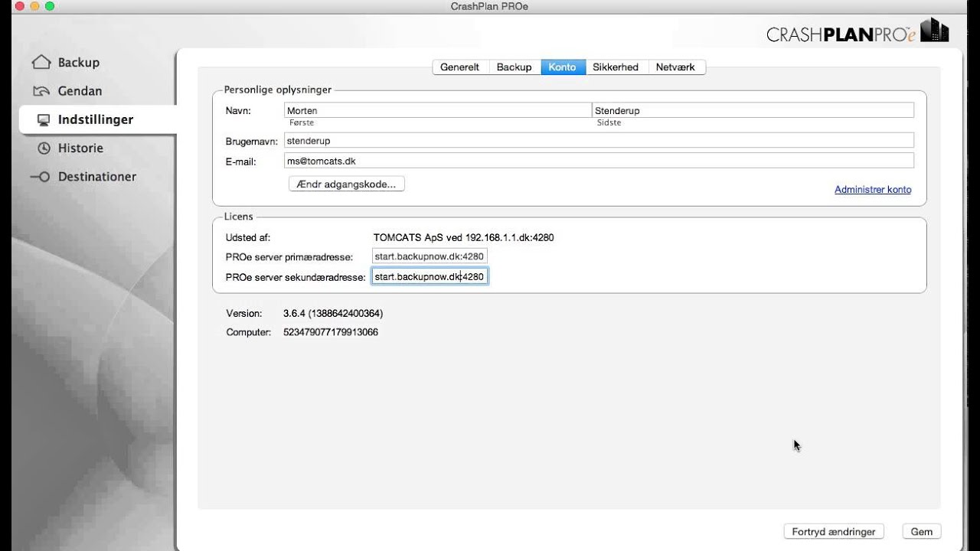Click the version number 3.6.4 text
The width and height of the screenshot is (980, 551).
[x=333, y=314]
